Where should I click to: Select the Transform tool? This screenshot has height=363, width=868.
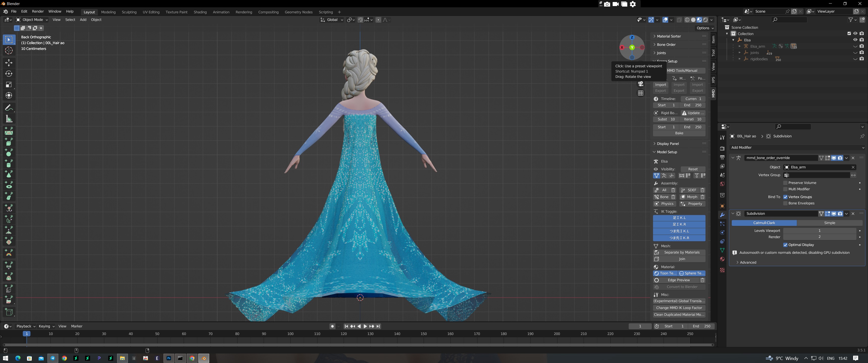point(9,95)
